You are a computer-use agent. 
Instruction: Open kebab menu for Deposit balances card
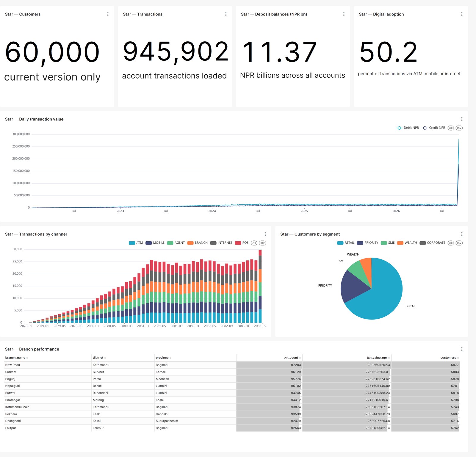(344, 14)
